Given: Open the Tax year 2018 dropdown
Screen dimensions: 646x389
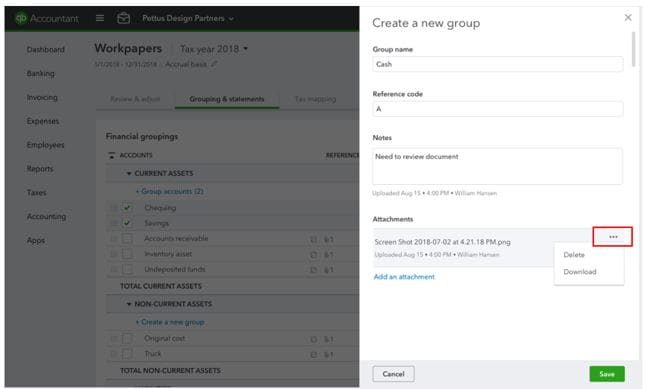Looking at the screenshot, I should coord(214,49).
